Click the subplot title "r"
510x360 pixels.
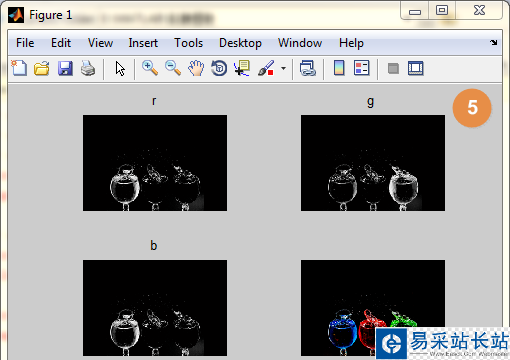tap(154, 101)
